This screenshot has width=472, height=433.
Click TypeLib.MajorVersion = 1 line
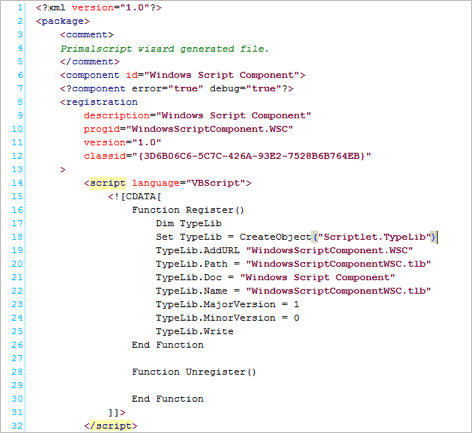pos(227,304)
